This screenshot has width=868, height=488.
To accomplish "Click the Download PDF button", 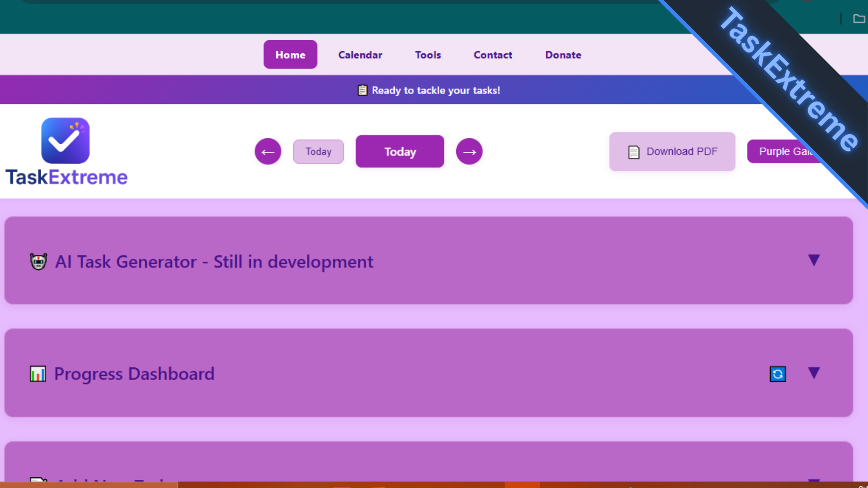I will click(672, 151).
